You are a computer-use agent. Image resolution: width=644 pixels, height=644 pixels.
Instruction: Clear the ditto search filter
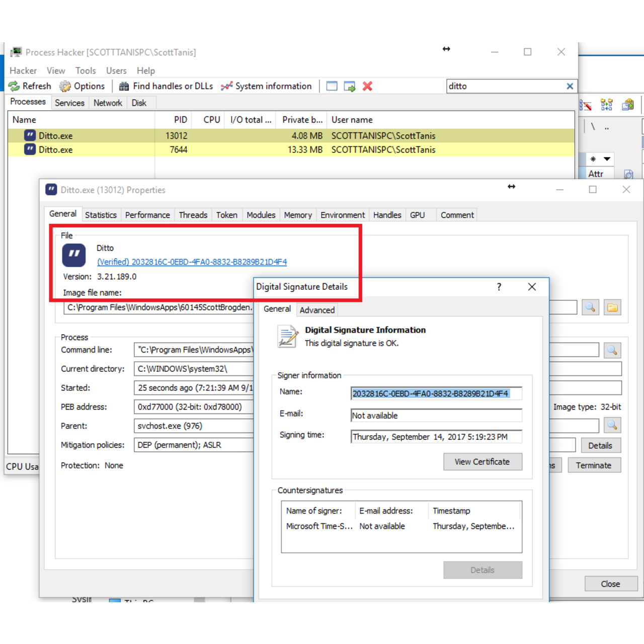pos(570,87)
